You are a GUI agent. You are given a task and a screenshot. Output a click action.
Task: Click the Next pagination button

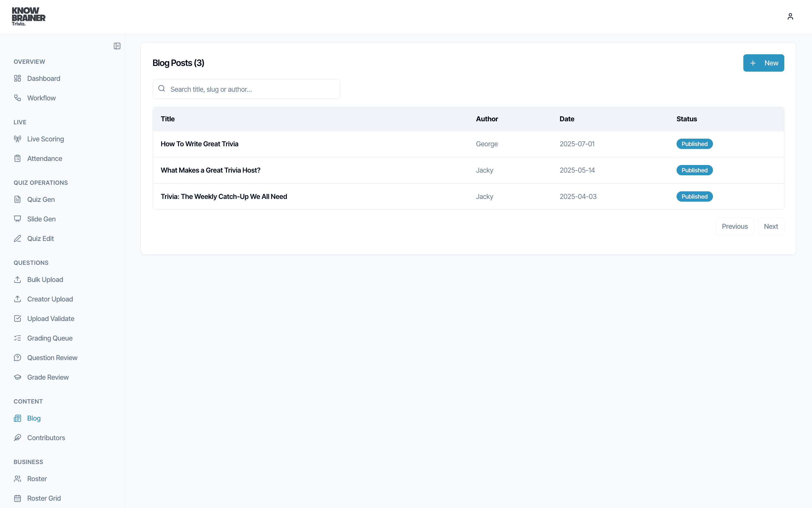[771, 226]
